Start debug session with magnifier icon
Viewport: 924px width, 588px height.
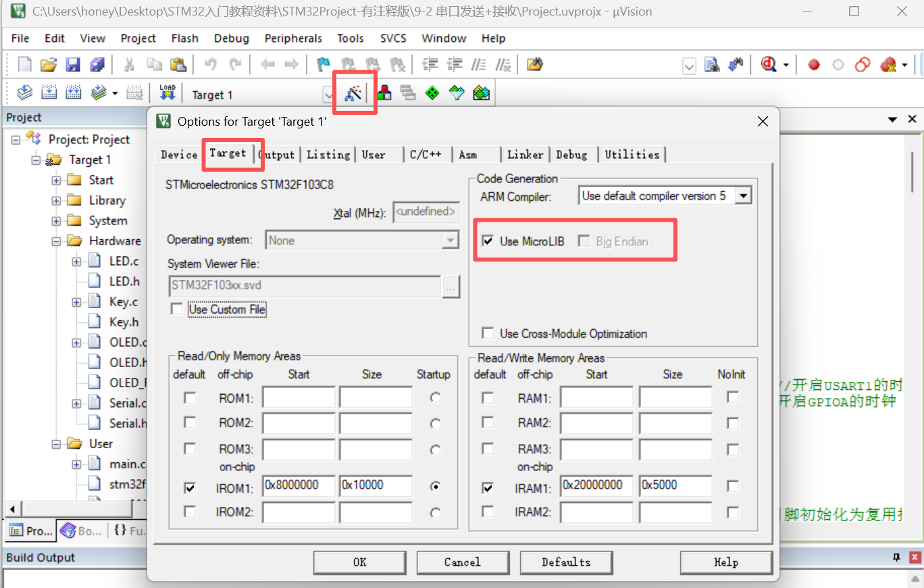(769, 65)
